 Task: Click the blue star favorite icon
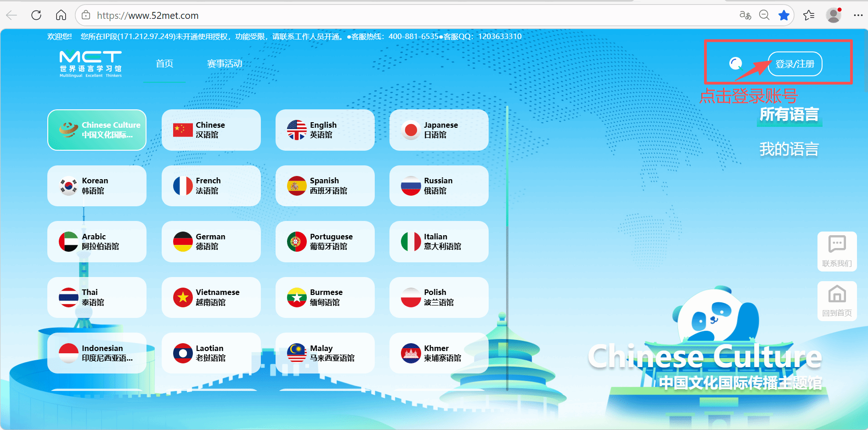pyautogui.click(x=784, y=15)
